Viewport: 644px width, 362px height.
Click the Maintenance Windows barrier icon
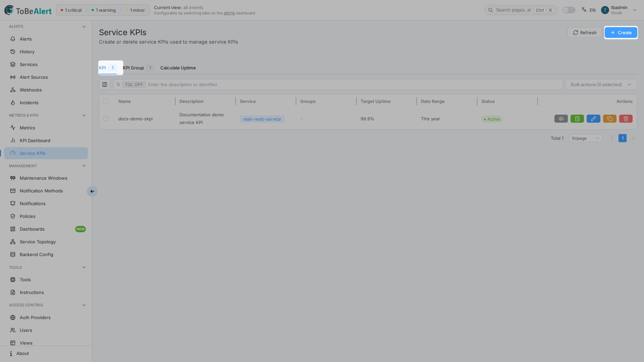tap(13, 178)
